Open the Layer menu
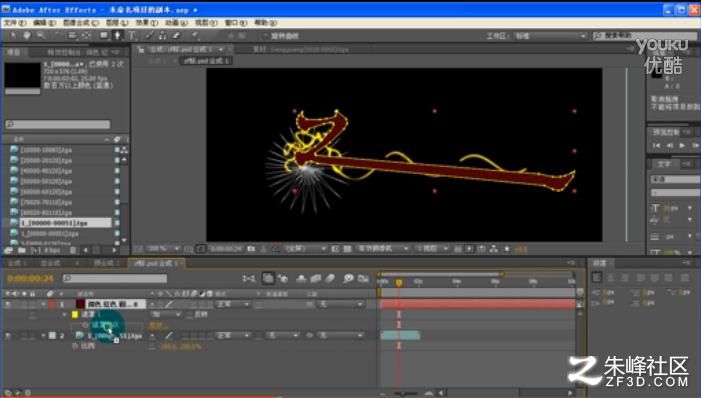This screenshot has width=701, height=398. point(117,22)
